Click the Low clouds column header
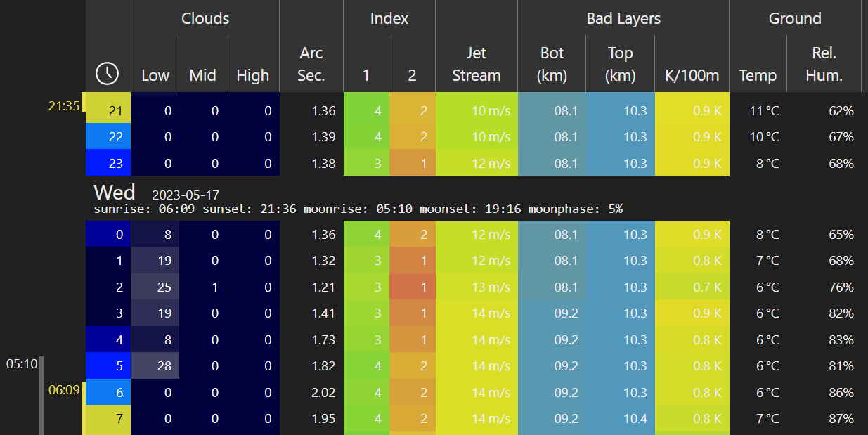Image resolution: width=868 pixels, height=435 pixels. (x=155, y=75)
